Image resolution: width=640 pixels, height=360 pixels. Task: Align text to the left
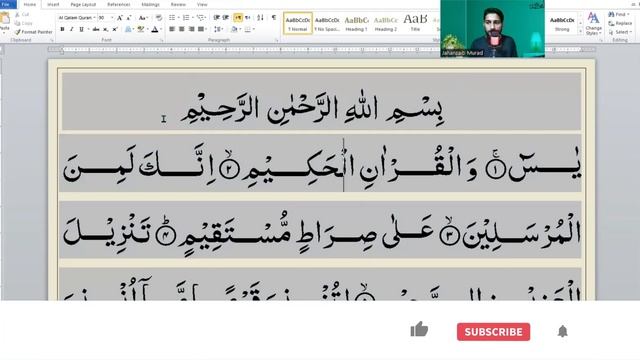pos(172,29)
